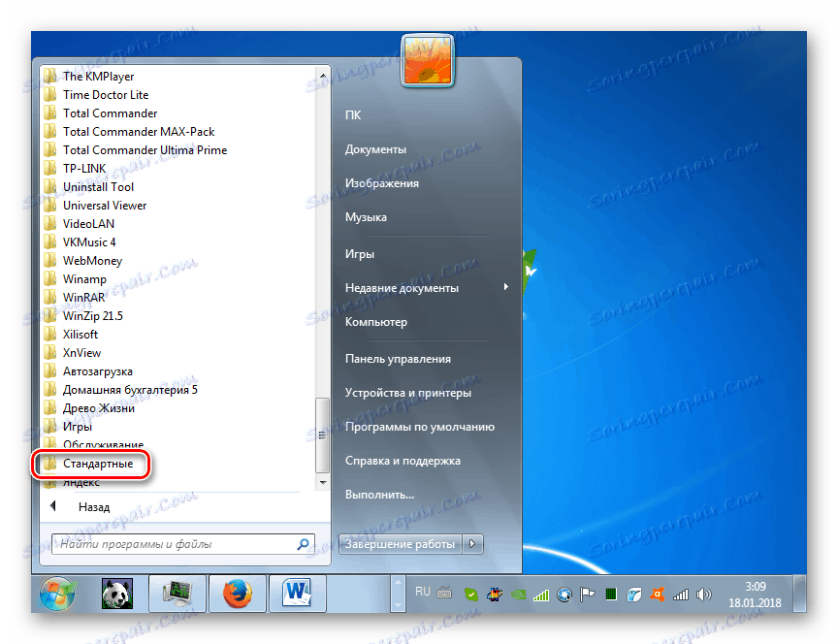Open the panda icon on taskbar

[x=117, y=594]
